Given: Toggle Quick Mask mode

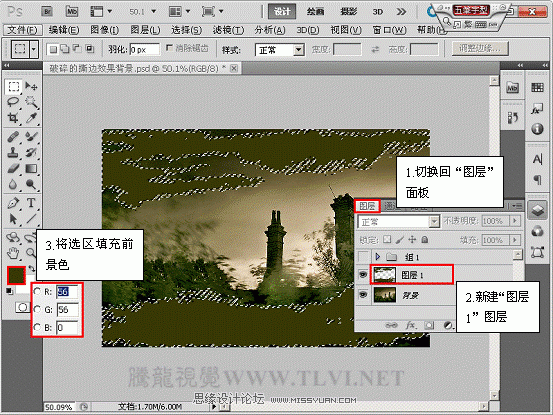Looking at the screenshot, I should pos(22,307).
